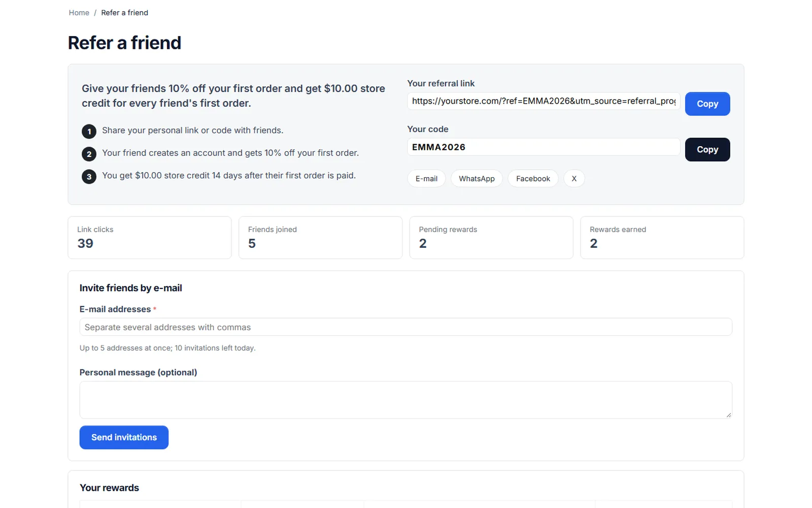Screen dimensions: 812x508
Task: Share via Facebook button
Action: (533, 179)
